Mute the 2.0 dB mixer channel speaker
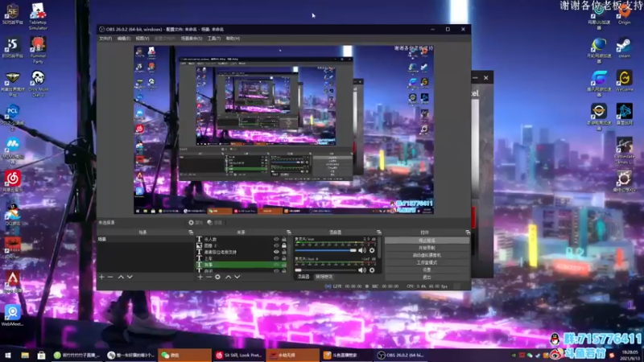 (x=361, y=250)
